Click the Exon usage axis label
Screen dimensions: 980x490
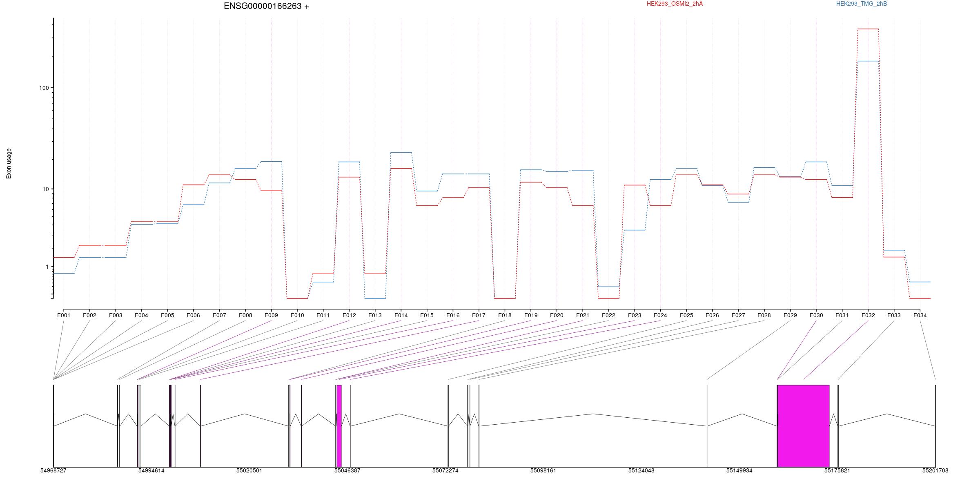click(x=9, y=163)
